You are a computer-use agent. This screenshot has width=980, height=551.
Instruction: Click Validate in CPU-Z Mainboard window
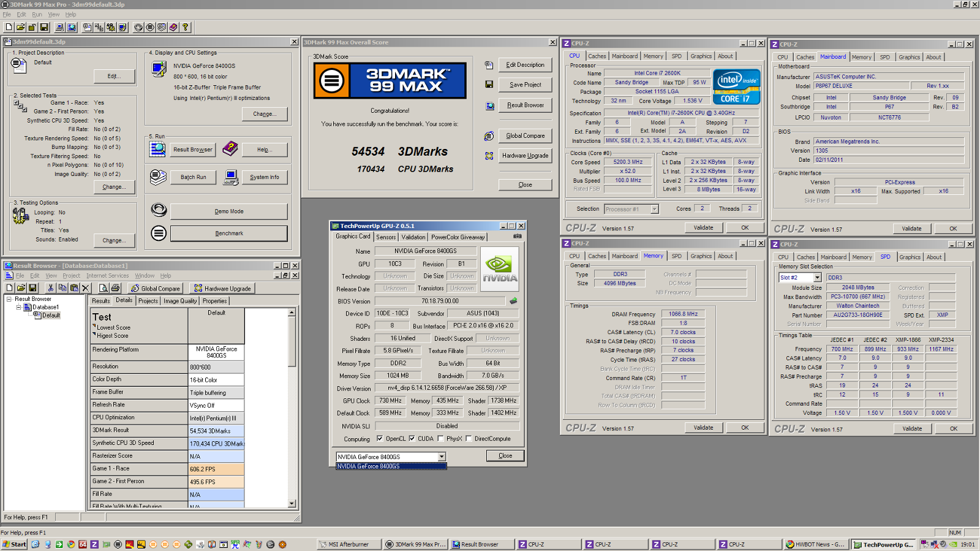pos(911,229)
